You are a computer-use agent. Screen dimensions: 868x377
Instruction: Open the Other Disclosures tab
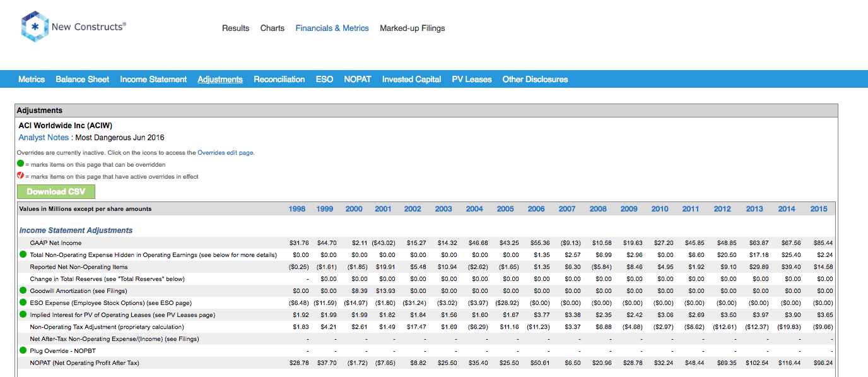point(535,80)
